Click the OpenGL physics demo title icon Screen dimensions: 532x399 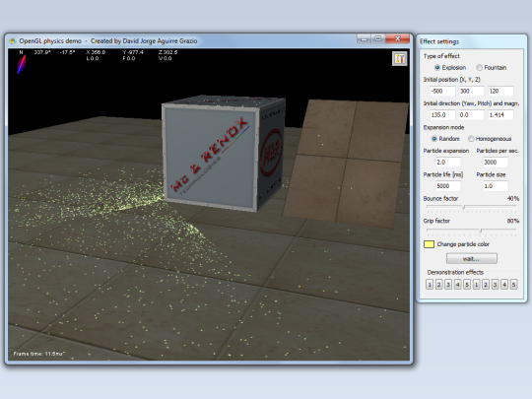tap(13, 41)
